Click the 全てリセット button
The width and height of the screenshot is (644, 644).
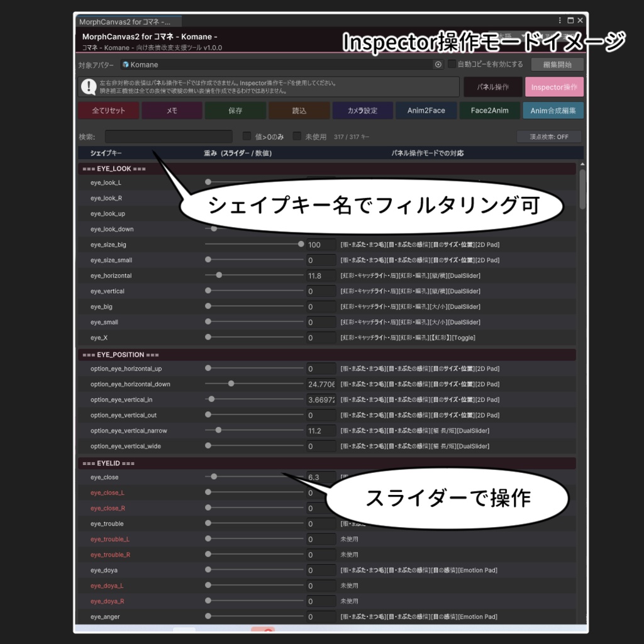pyautogui.click(x=108, y=111)
